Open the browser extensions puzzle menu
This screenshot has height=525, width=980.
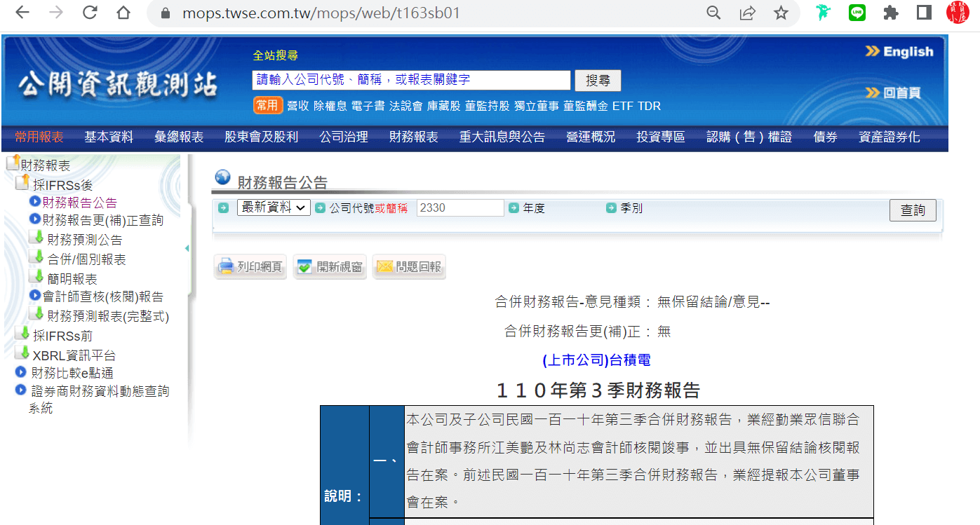click(x=891, y=13)
